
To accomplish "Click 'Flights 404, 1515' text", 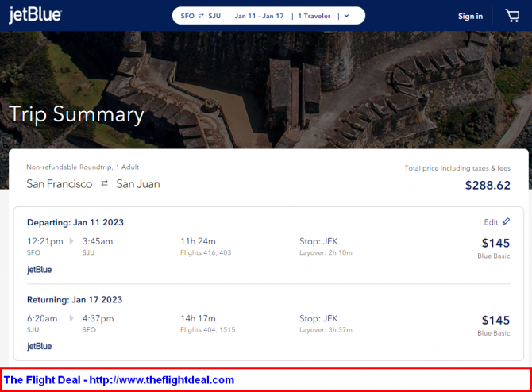I will click(208, 329).
